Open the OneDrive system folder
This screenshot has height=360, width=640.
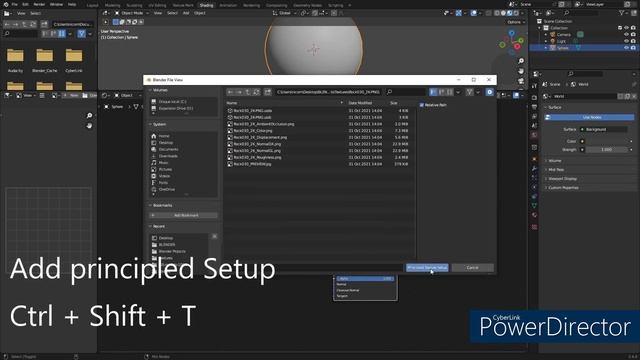167,189
